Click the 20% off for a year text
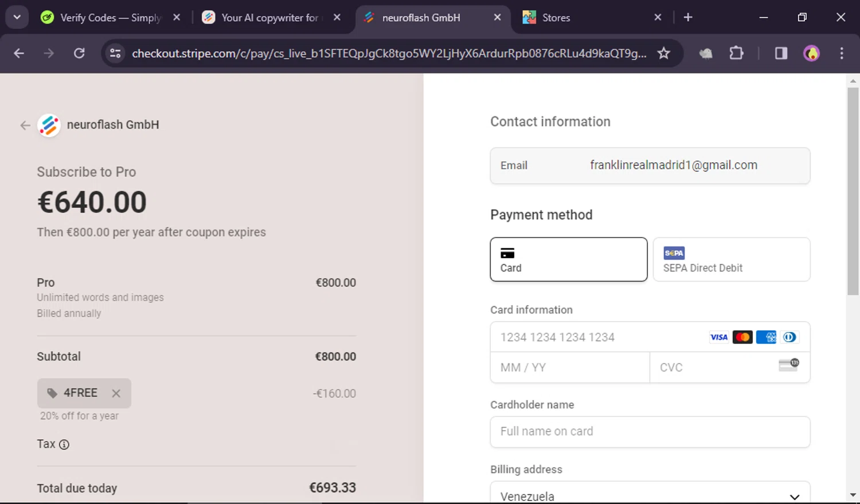Screen dimensions: 860x504 click(79, 416)
